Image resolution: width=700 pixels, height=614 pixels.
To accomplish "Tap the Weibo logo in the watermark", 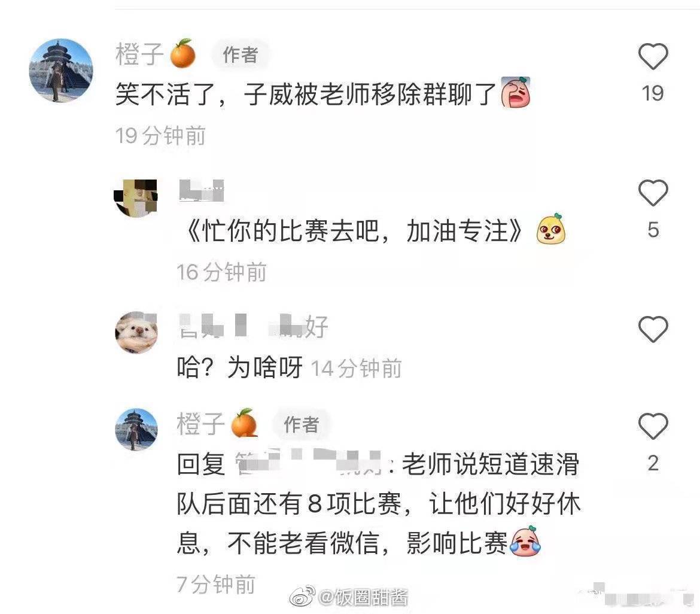I will [302, 596].
